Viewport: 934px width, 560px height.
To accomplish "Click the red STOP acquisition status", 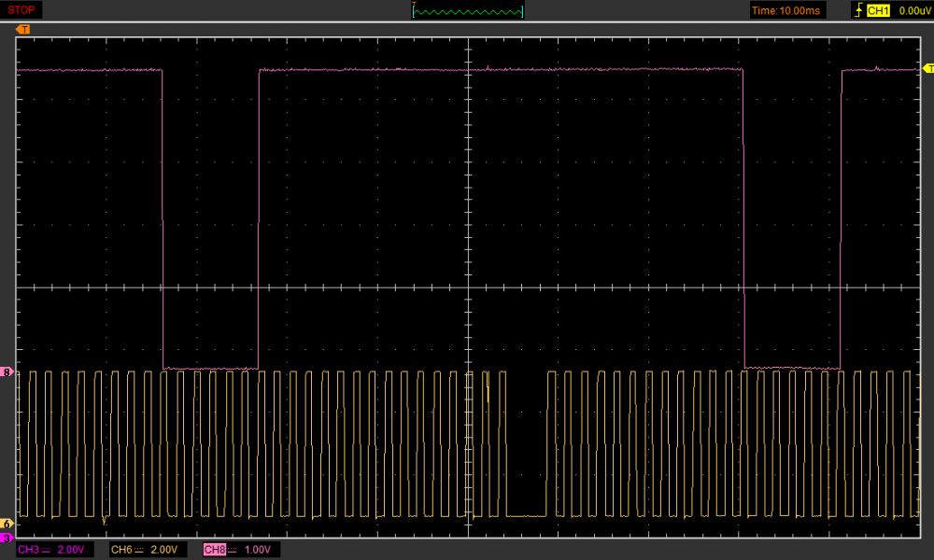I will pos(21,9).
